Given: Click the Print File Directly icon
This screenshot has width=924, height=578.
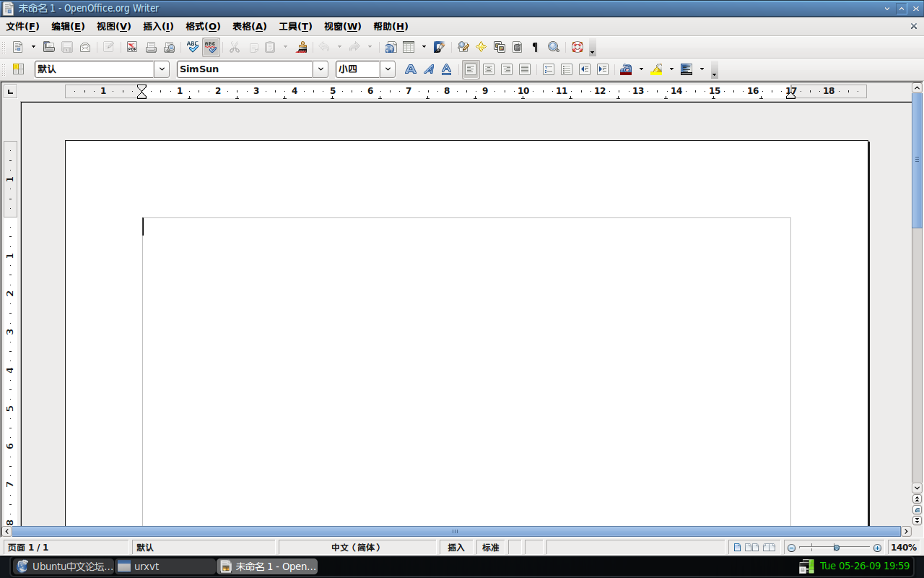Looking at the screenshot, I should 151,47.
